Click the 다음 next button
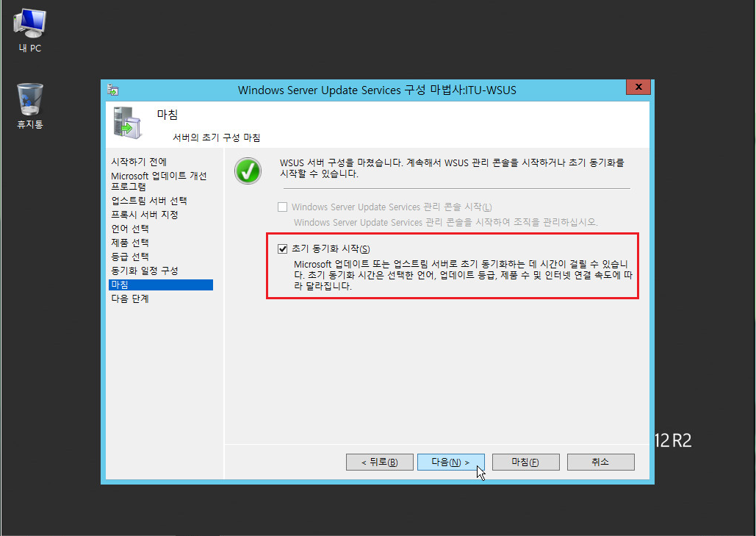 (450, 462)
